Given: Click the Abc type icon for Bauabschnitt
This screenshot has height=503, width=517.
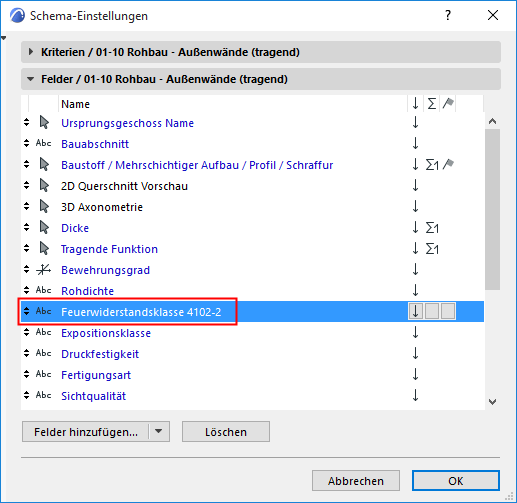Looking at the screenshot, I should click(x=43, y=143).
